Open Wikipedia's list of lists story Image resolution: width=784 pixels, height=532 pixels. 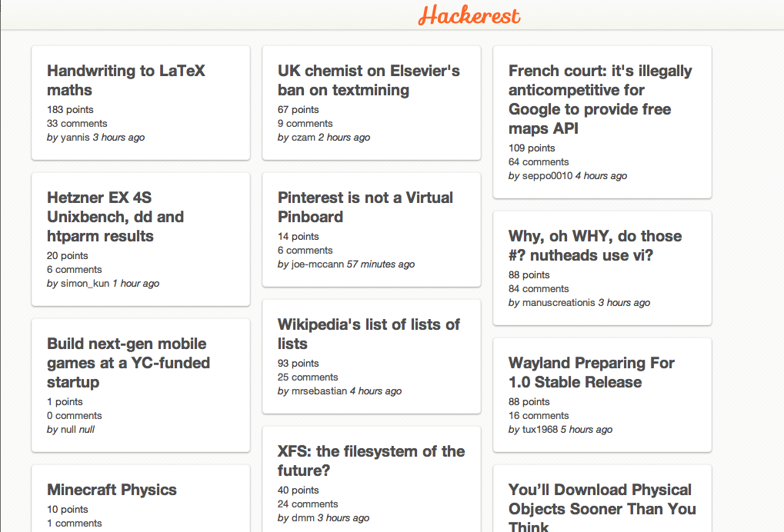[x=369, y=334]
